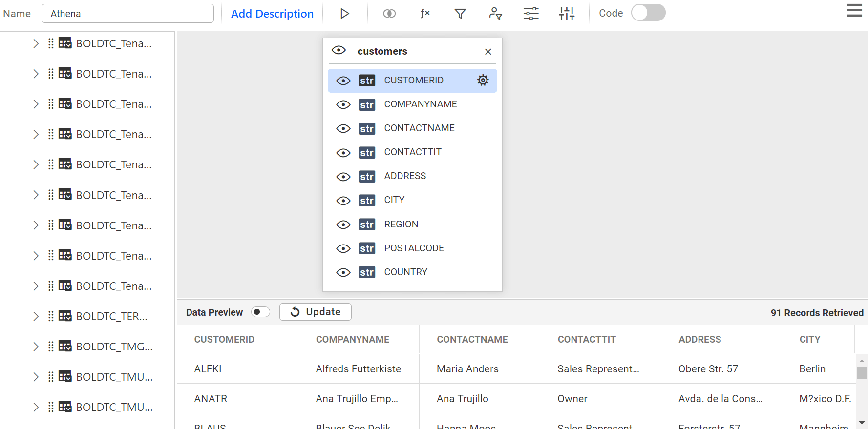Expand the BOLDTC_TER... tree item
Screen dimensions: 868x429
tap(36, 316)
